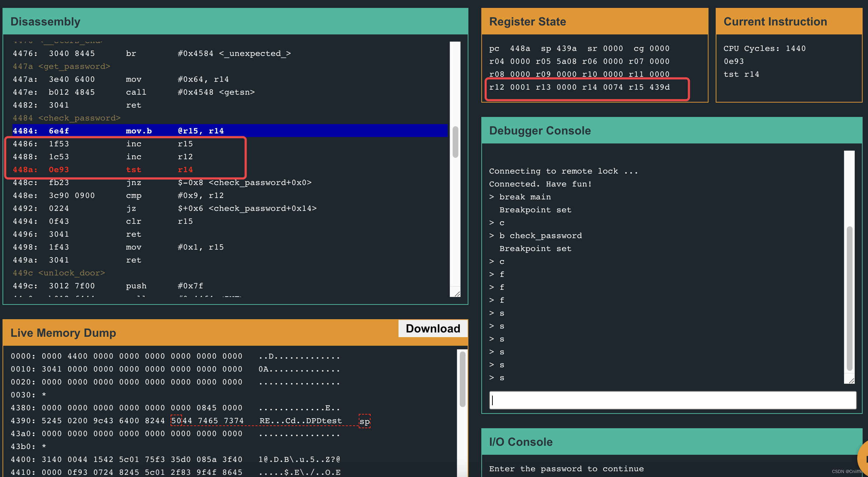Screen dimensions: 868x477
Task: Click 'Connecting to remote lock ...' console line
Action: pos(564,171)
